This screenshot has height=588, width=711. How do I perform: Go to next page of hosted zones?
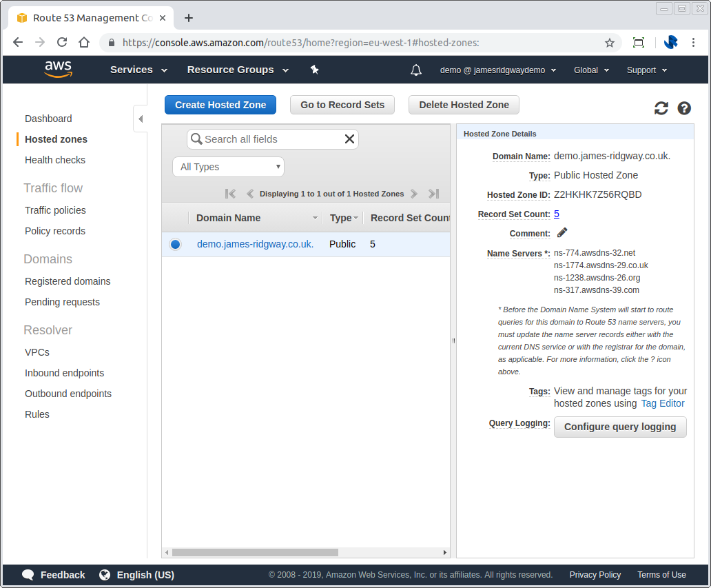(x=413, y=194)
